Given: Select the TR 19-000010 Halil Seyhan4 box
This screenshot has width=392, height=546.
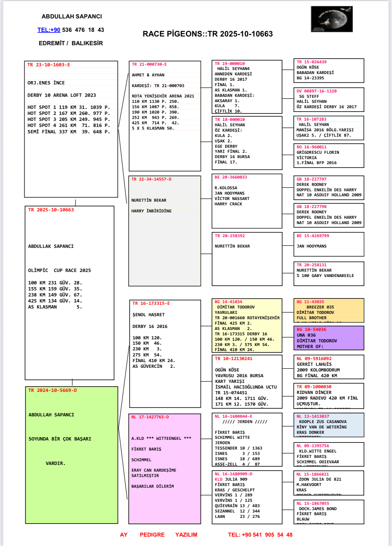Looking at the screenshot, I should coord(247,87).
